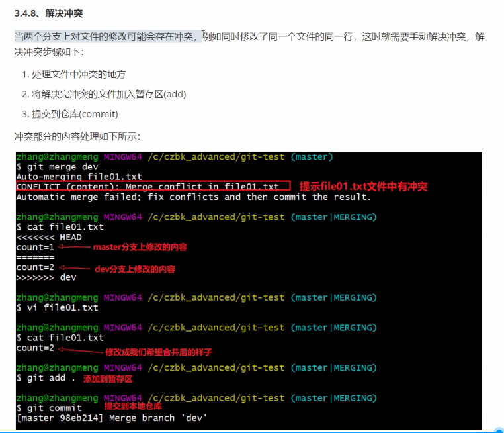Click the conflict marker "<<<<<<< HEAD"
Viewport: 504px width, 433px height.
tap(49, 238)
